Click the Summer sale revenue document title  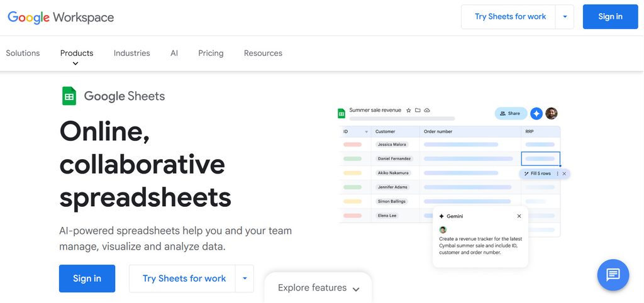pos(375,110)
